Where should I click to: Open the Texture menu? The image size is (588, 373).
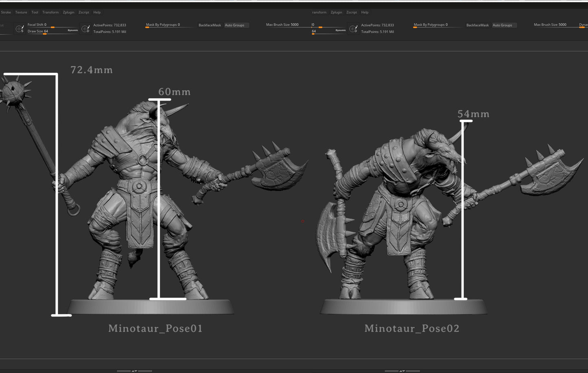[21, 12]
